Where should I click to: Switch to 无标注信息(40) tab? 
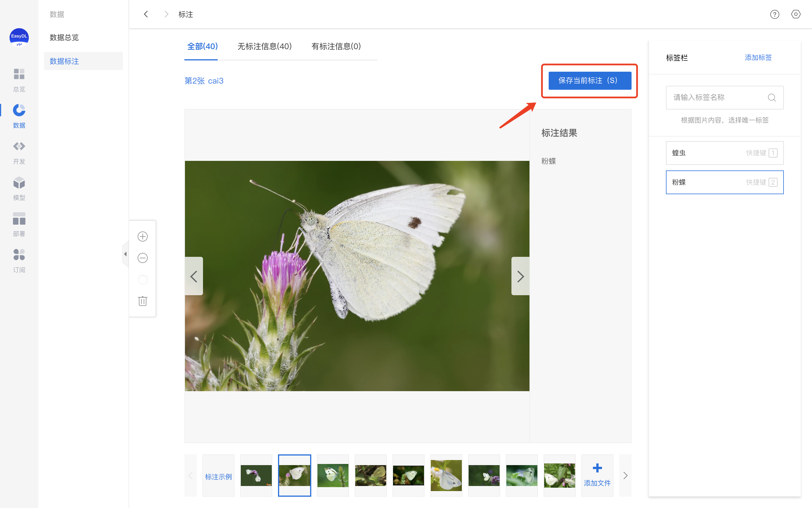pos(264,46)
